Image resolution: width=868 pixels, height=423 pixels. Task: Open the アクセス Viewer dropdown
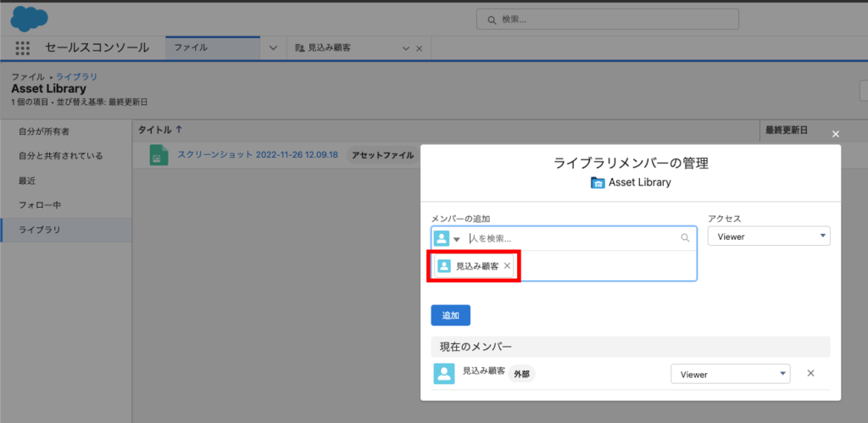[769, 237]
